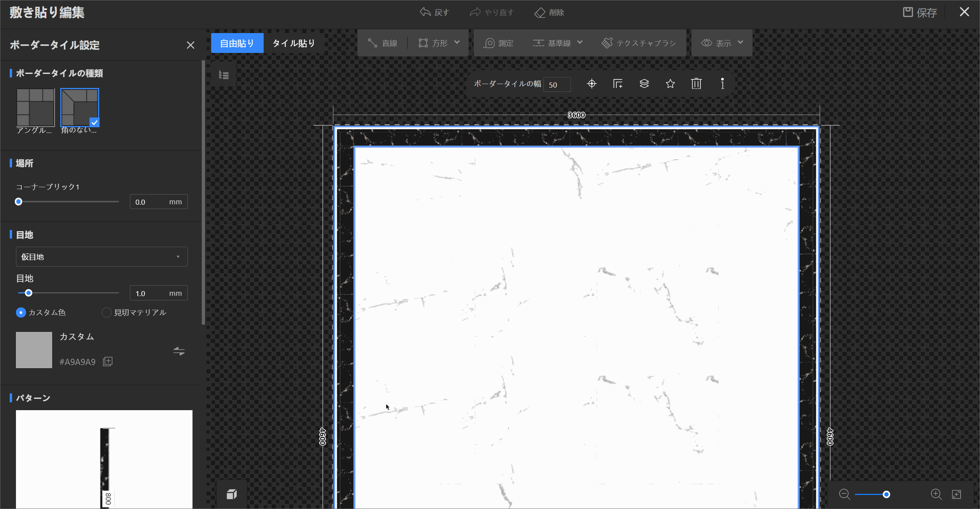Click the パターン preview thumbnail
The width and height of the screenshot is (980, 509).
tap(104, 459)
